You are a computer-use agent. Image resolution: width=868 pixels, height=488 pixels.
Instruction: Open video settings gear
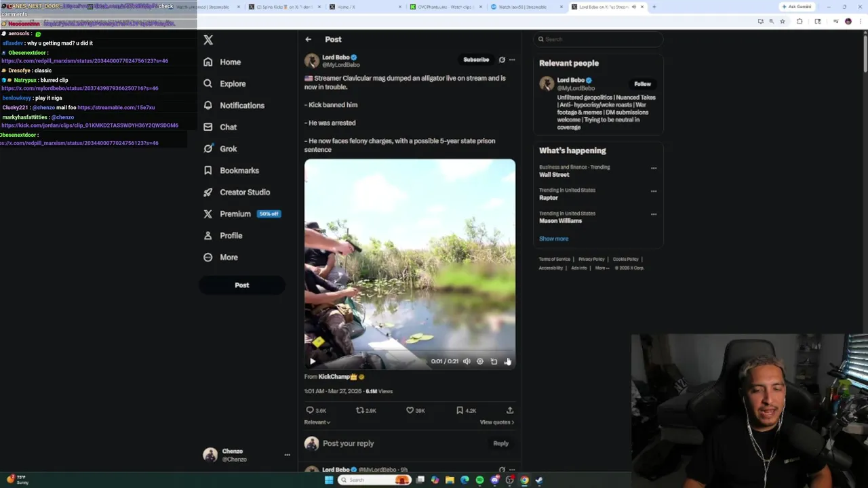click(x=480, y=361)
